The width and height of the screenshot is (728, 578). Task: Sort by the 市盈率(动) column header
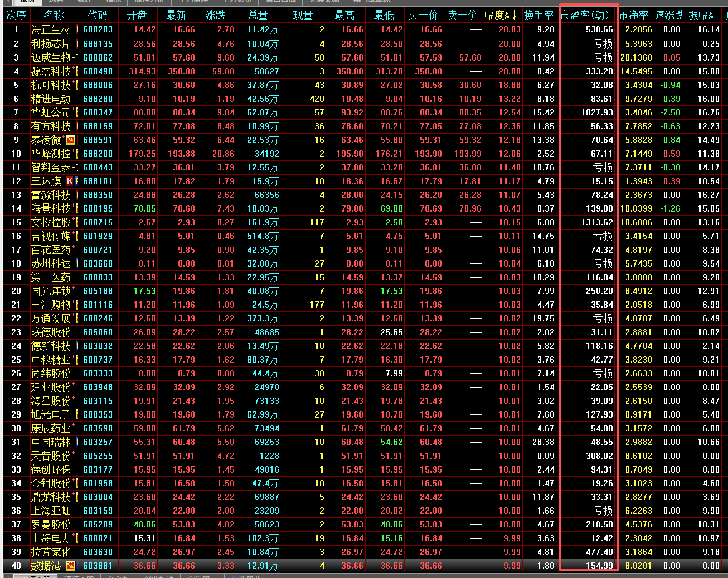[585, 16]
